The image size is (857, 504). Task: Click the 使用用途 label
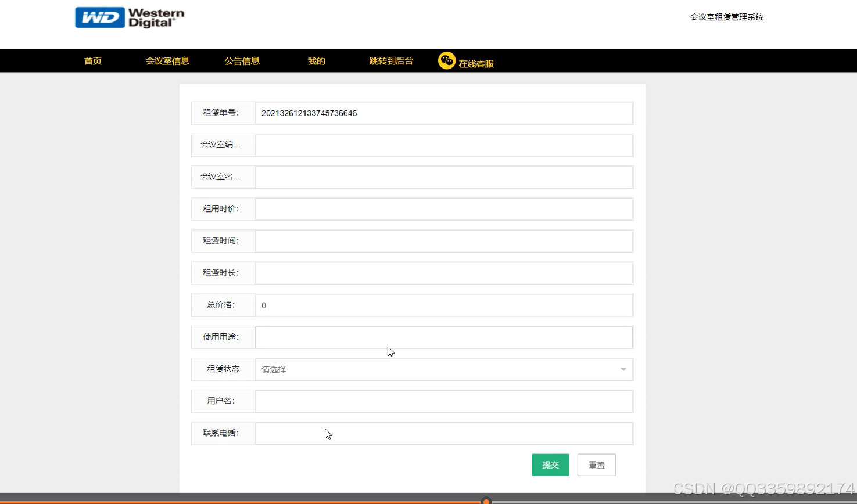click(x=221, y=337)
